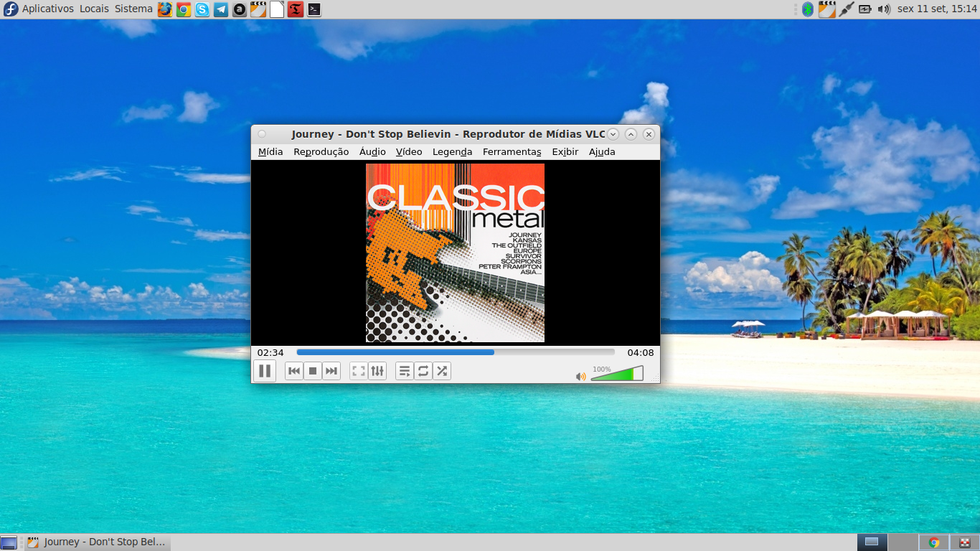Viewport: 980px width, 551px height.
Task: Open Locais menu in top panel
Action: 94,9
